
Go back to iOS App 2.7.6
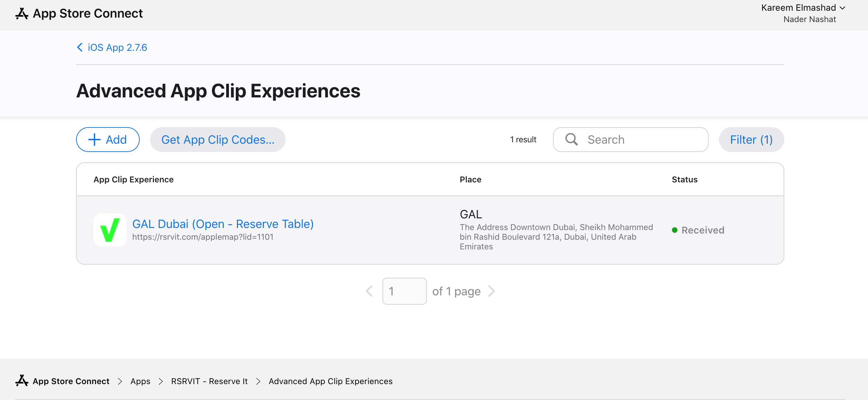[112, 47]
